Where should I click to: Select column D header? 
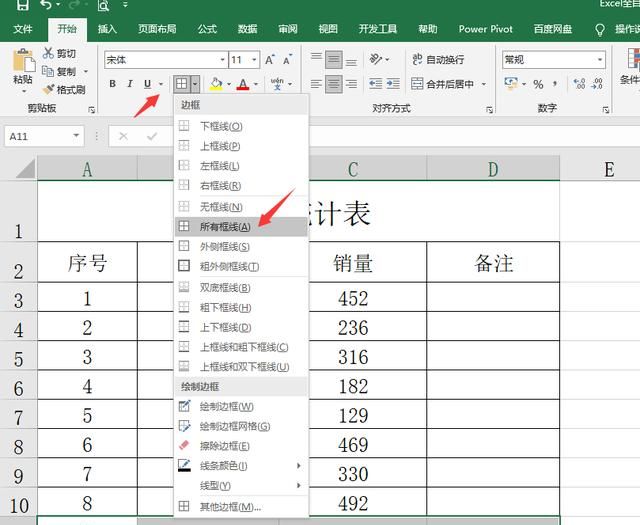coord(493,169)
